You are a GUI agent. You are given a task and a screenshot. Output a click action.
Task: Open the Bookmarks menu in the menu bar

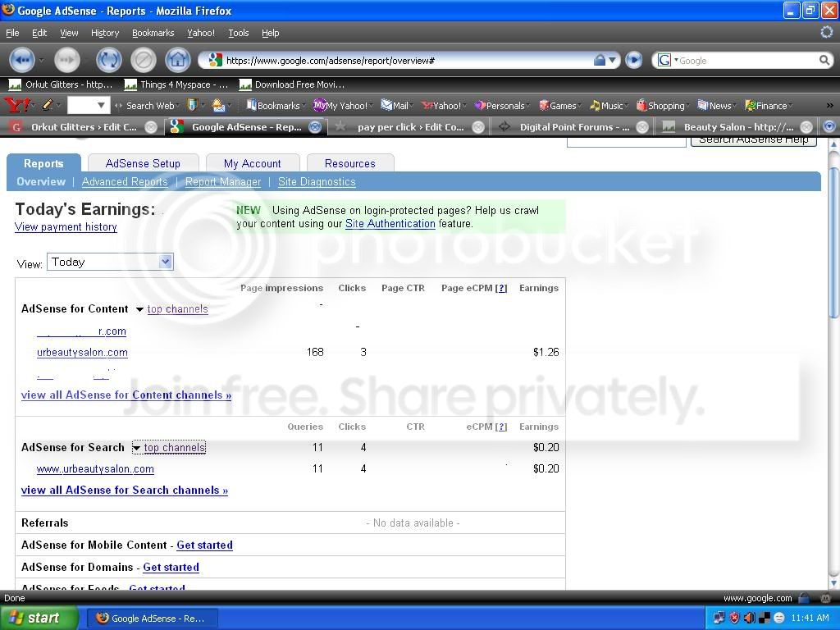[x=153, y=33]
